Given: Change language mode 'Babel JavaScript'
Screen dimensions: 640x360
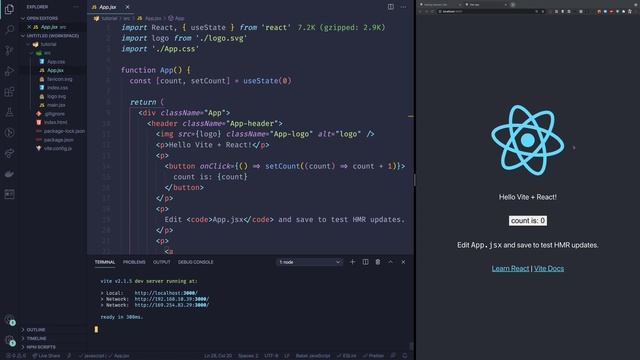Looking at the screenshot, I should coord(313,356).
